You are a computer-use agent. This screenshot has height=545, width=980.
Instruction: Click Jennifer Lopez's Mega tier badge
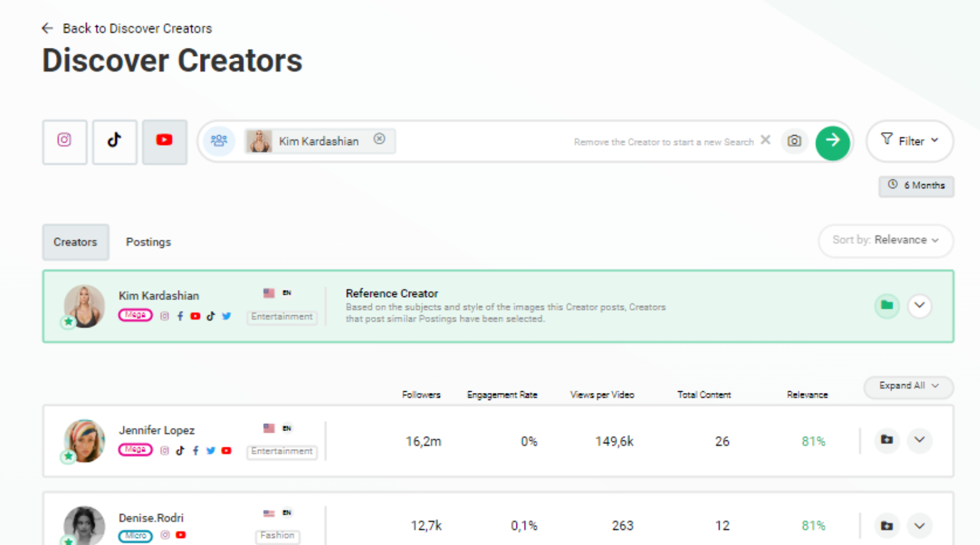tap(135, 450)
